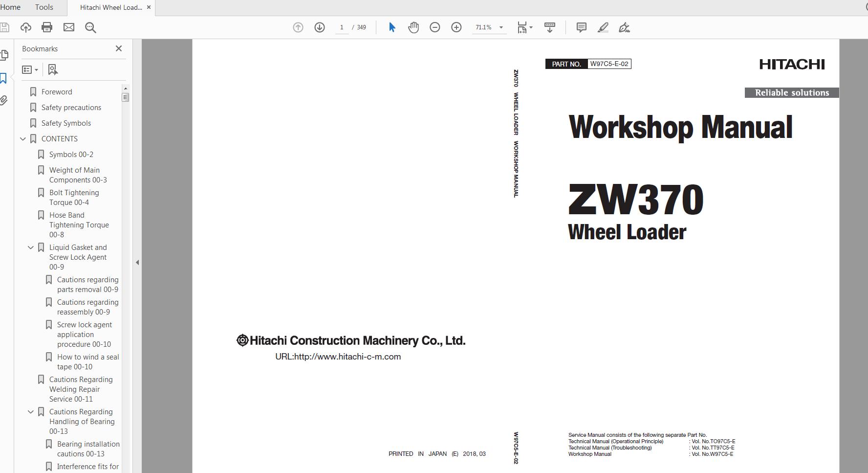Click Workshop Manual heading text
Image resolution: width=868 pixels, height=473 pixels.
[680, 127]
